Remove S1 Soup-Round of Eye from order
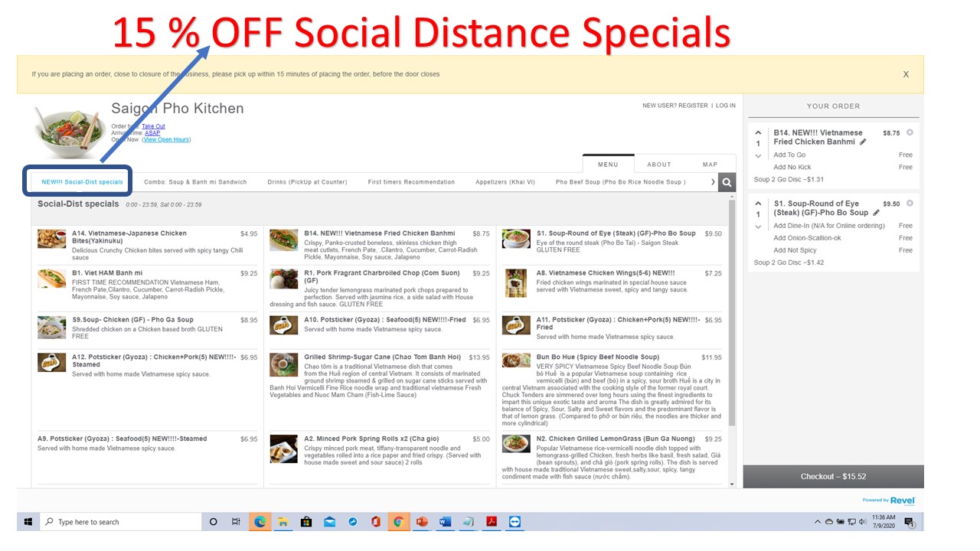Viewport: 980px width, 551px height. click(910, 204)
